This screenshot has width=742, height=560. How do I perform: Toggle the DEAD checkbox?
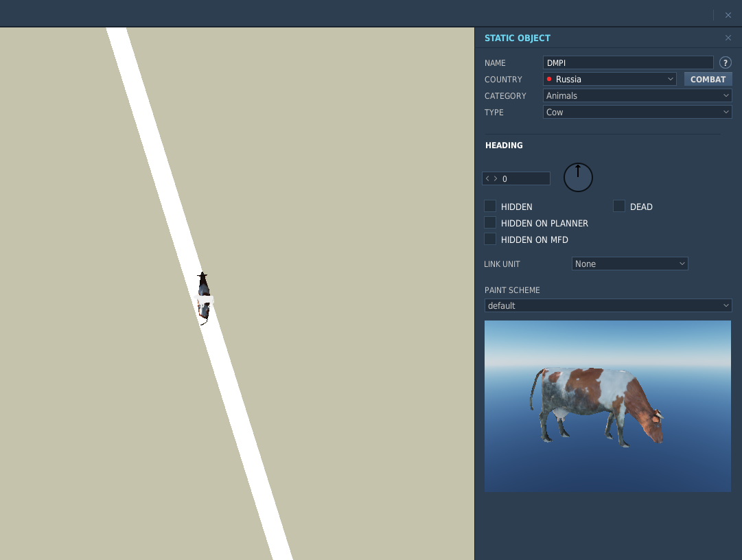[x=619, y=206]
